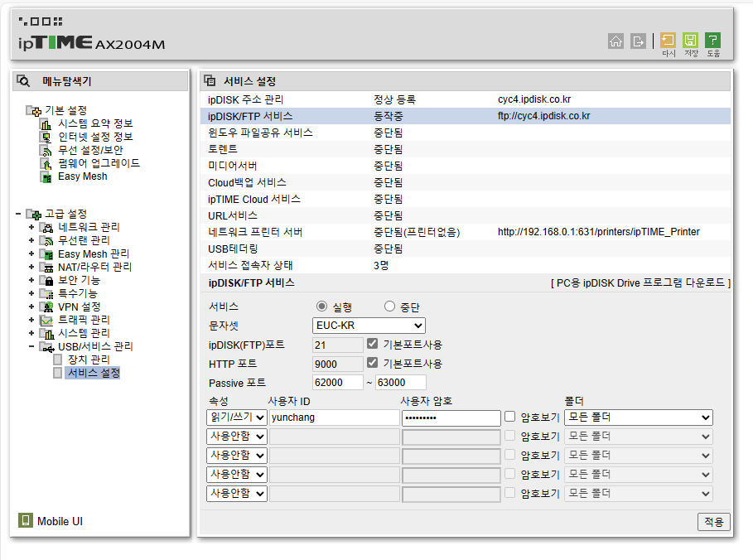
Task: Select the 윈도우 파일공유 서비스 row
Action: (x=466, y=133)
